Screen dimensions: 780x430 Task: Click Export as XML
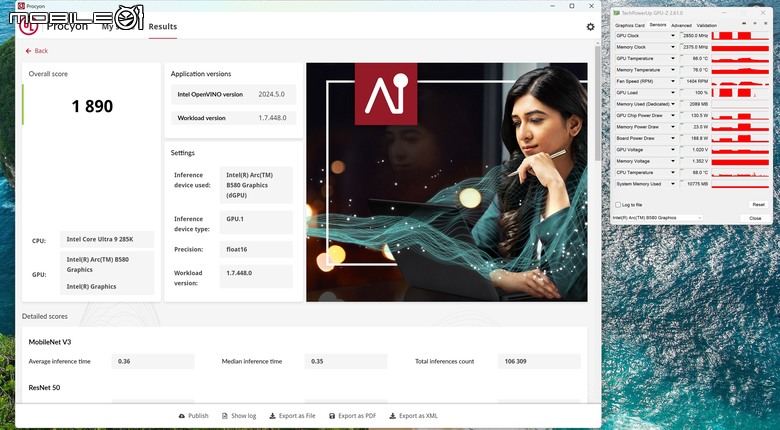(413, 416)
